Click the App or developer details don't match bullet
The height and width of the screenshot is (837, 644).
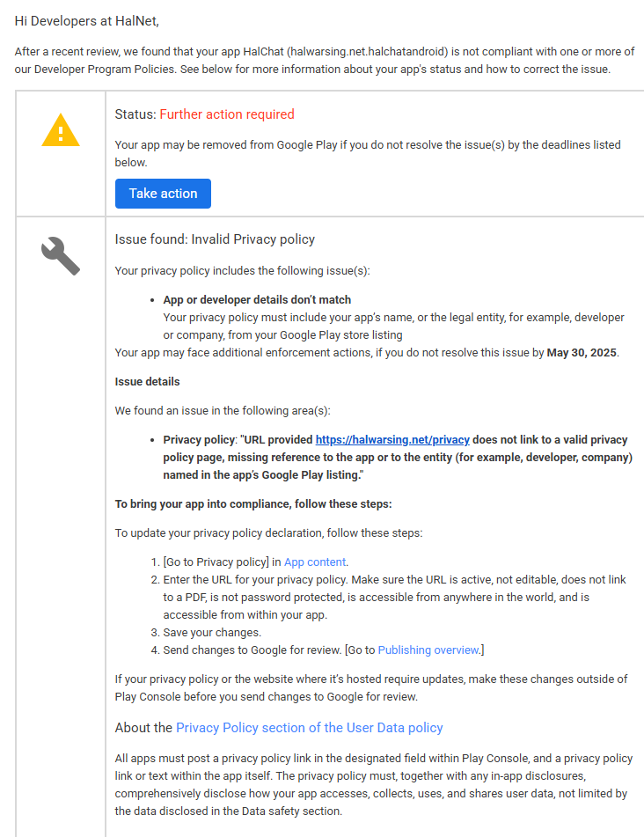(257, 300)
